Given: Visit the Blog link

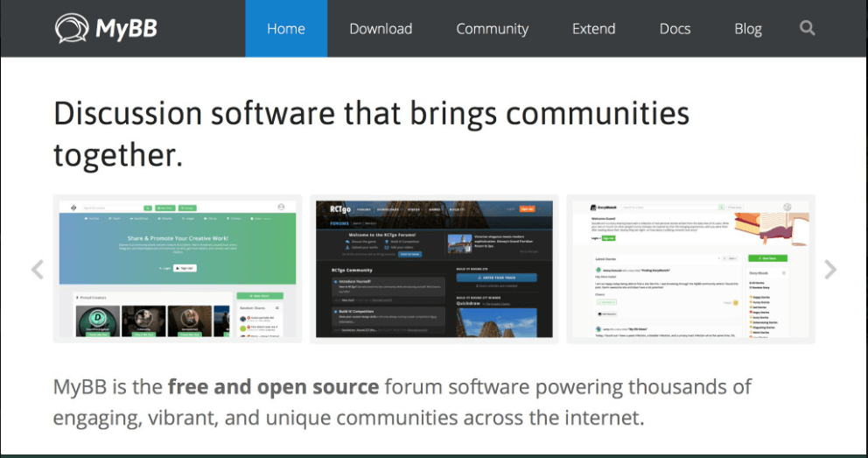Looking at the screenshot, I should [748, 29].
